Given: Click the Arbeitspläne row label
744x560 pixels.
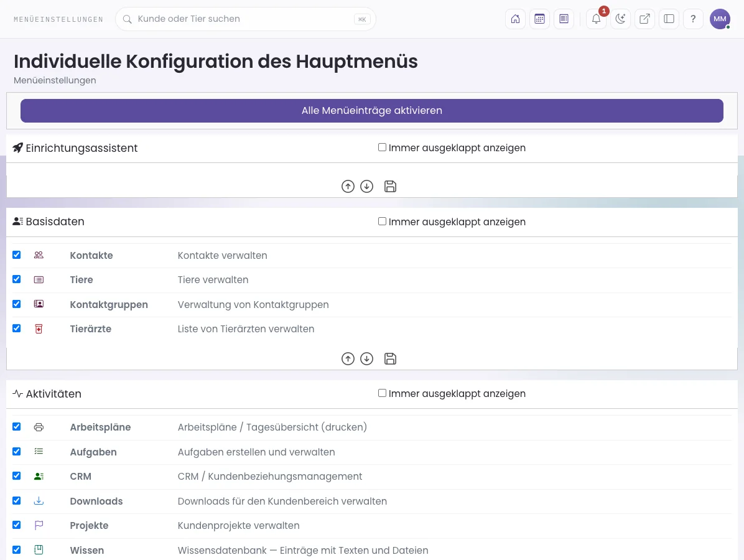Looking at the screenshot, I should 100,427.
